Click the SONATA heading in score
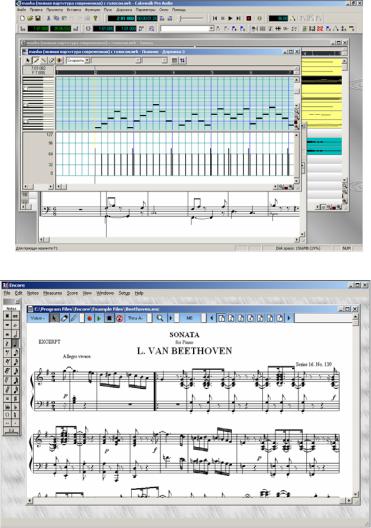 coord(184,334)
